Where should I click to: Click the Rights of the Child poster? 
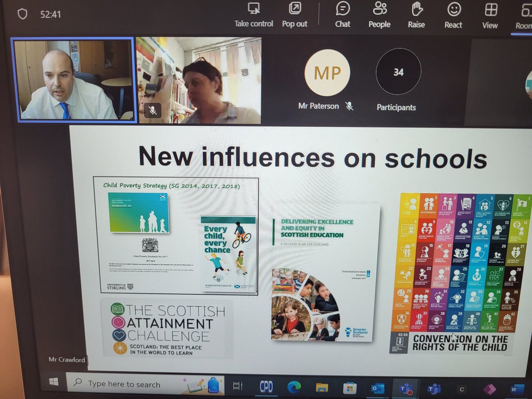pyautogui.click(x=460, y=274)
